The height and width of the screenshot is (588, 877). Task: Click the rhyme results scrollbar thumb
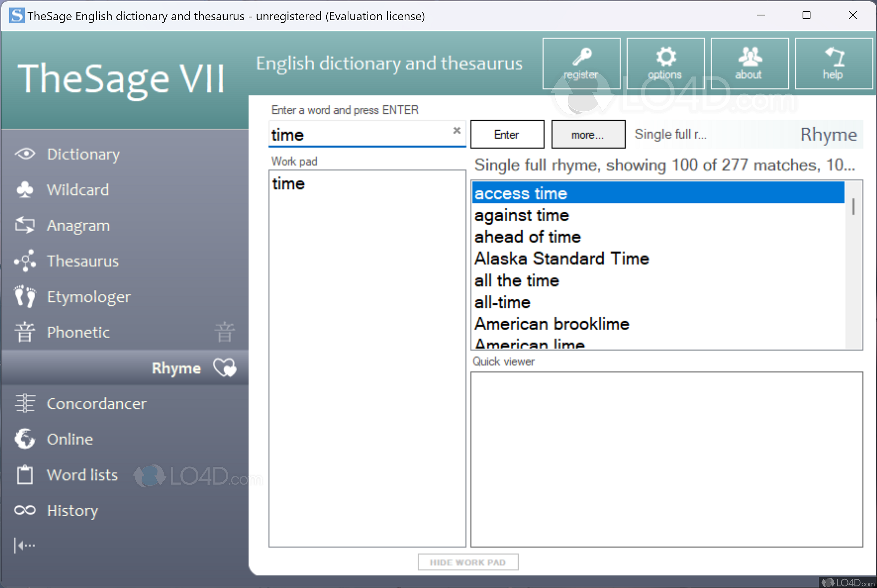[x=853, y=206]
